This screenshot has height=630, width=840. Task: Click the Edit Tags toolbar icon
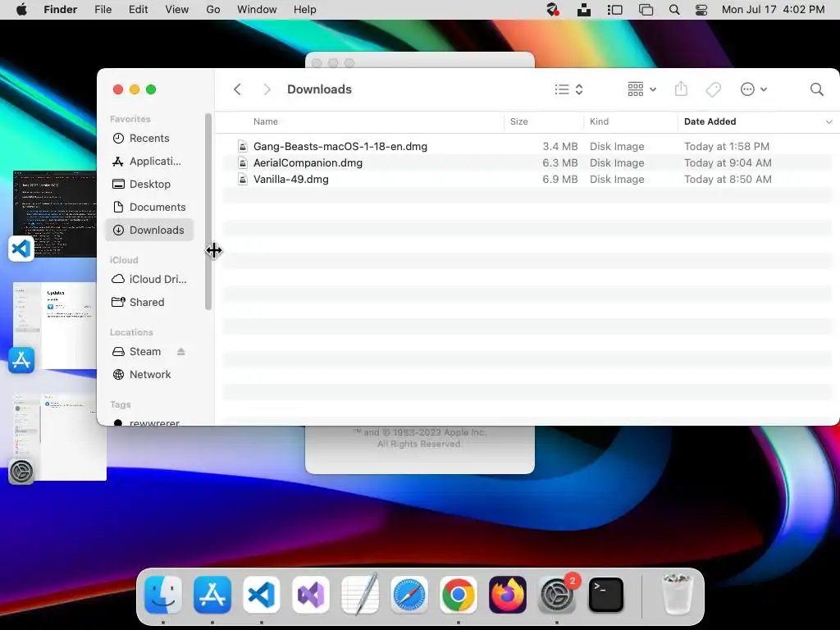point(713,89)
